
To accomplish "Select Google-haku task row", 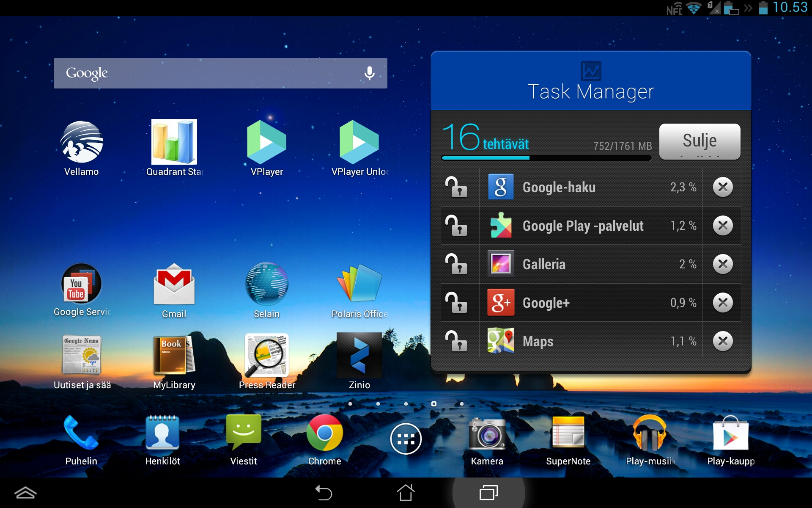I will [x=591, y=187].
